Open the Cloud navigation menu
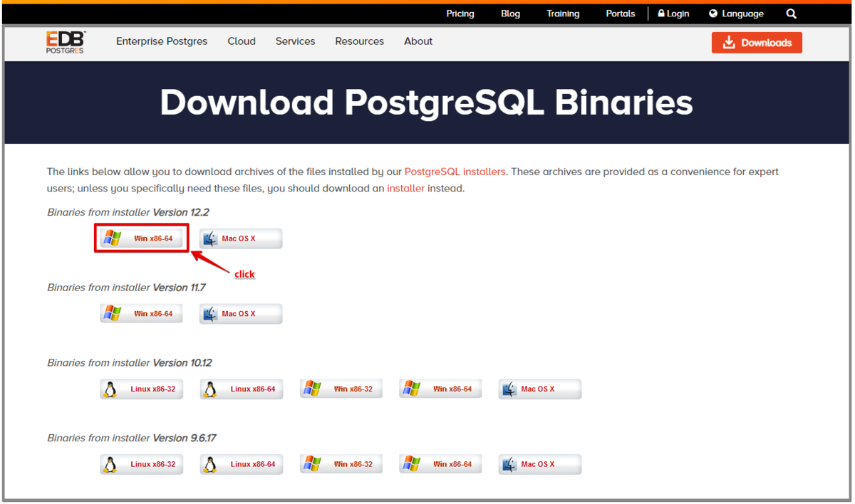Image resolution: width=855 pixels, height=504 pixels. pos(242,41)
